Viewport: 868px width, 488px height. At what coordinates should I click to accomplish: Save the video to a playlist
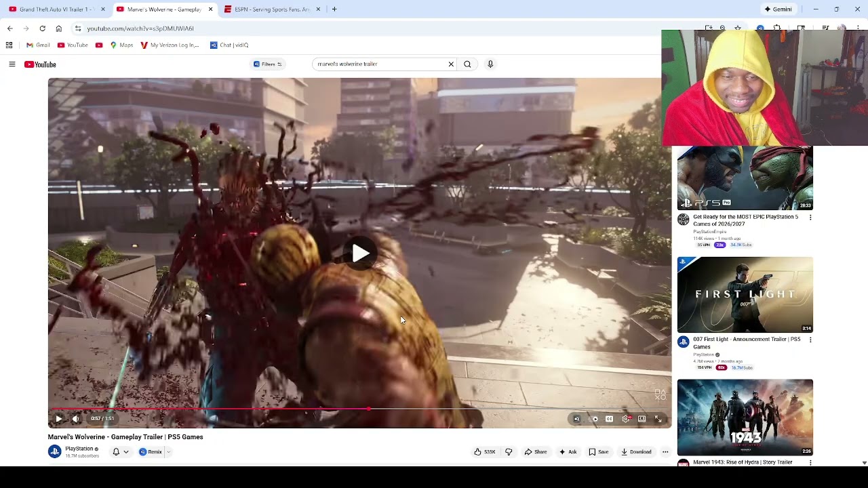tap(598, 452)
